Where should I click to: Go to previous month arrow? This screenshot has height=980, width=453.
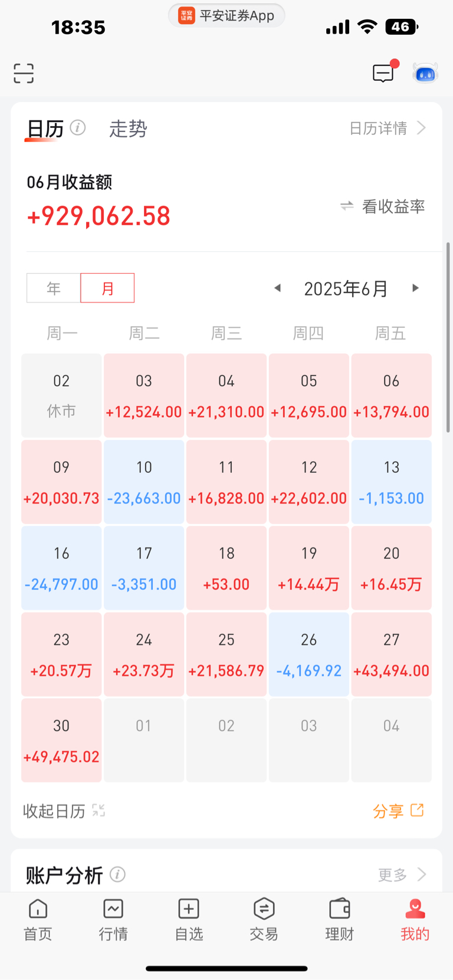(277, 288)
